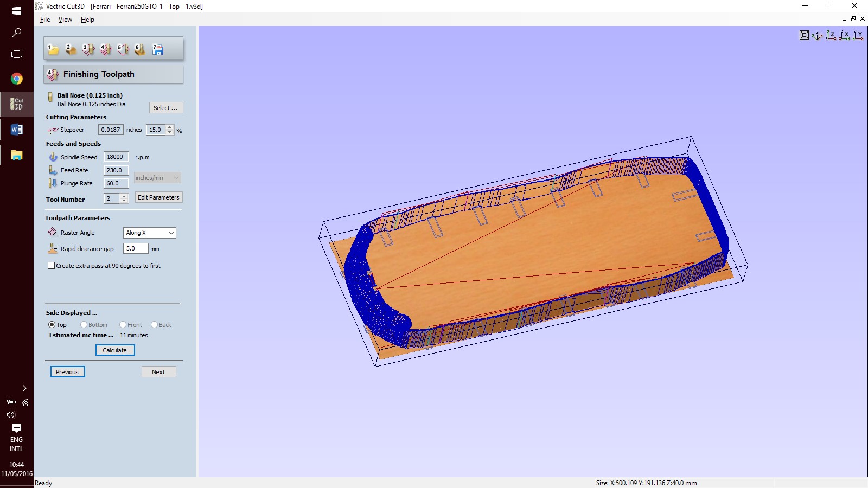
Task: Open the View menu
Action: pos(65,20)
